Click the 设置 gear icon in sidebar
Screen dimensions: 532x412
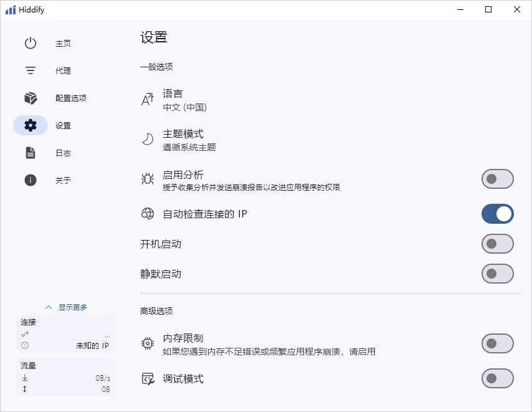(x=30, y=125)
